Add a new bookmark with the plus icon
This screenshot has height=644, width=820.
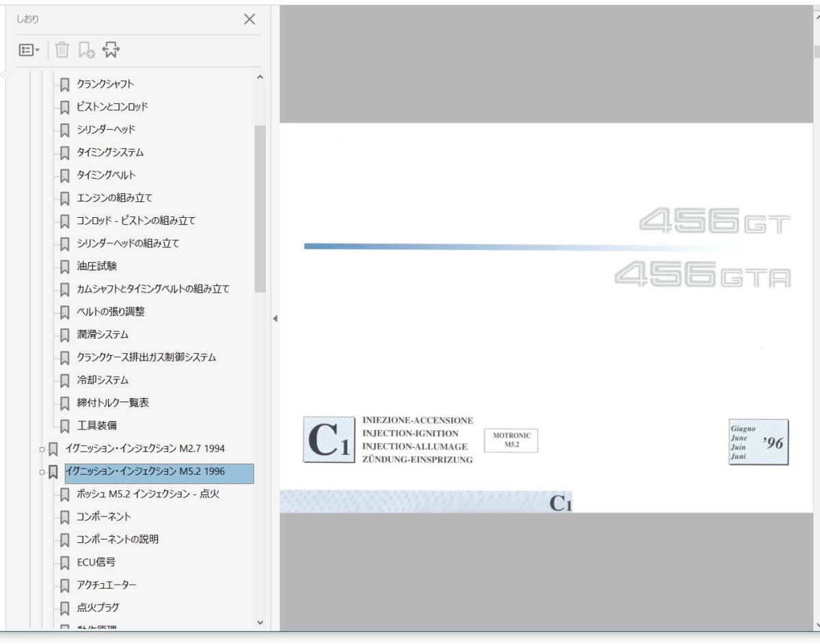[x=86, y=50]
